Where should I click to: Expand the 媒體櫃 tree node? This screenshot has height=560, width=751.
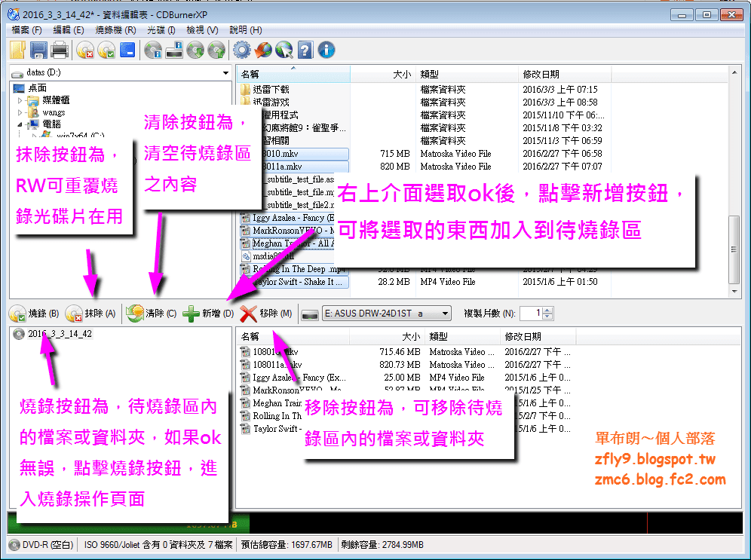point(20,100)
